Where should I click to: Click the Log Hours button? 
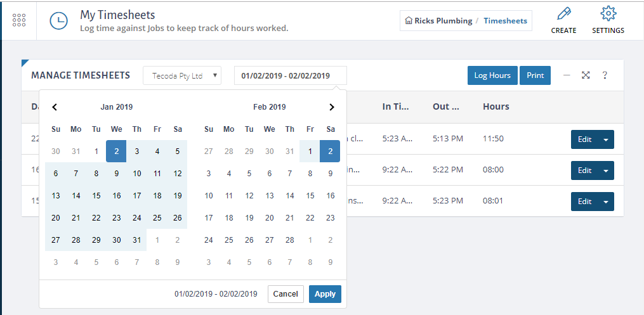point(492,75)
